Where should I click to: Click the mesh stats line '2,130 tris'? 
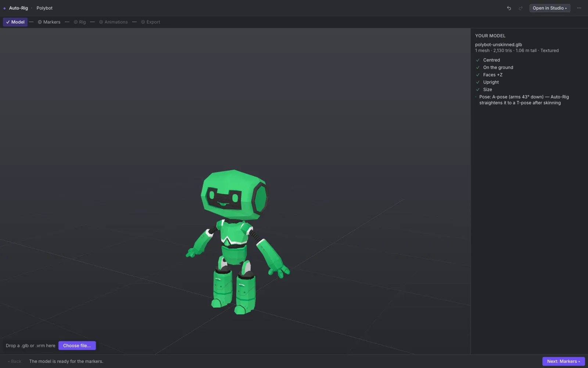(502, 50)
